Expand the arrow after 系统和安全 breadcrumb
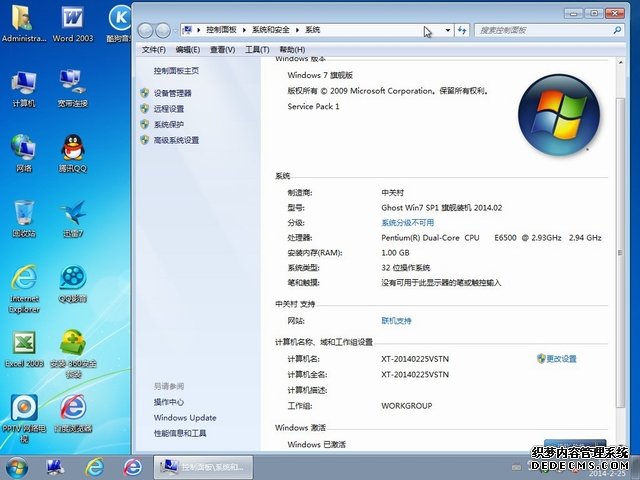This screenshot has width=640, height=480. click(297, 30)
